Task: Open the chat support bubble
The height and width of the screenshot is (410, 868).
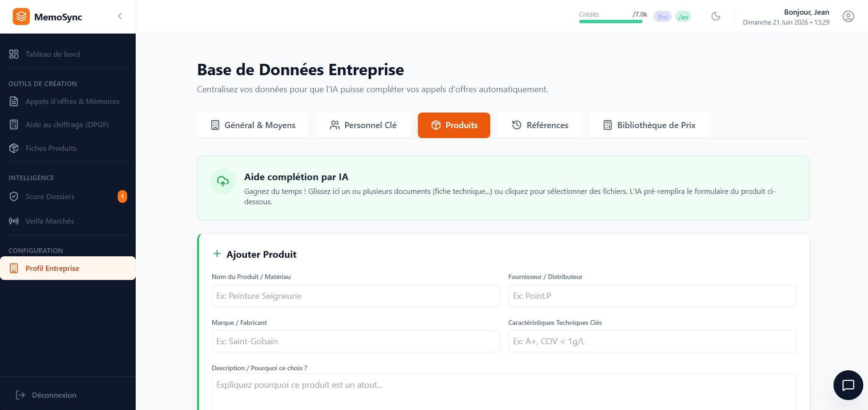Action: (x=848, y=385)
